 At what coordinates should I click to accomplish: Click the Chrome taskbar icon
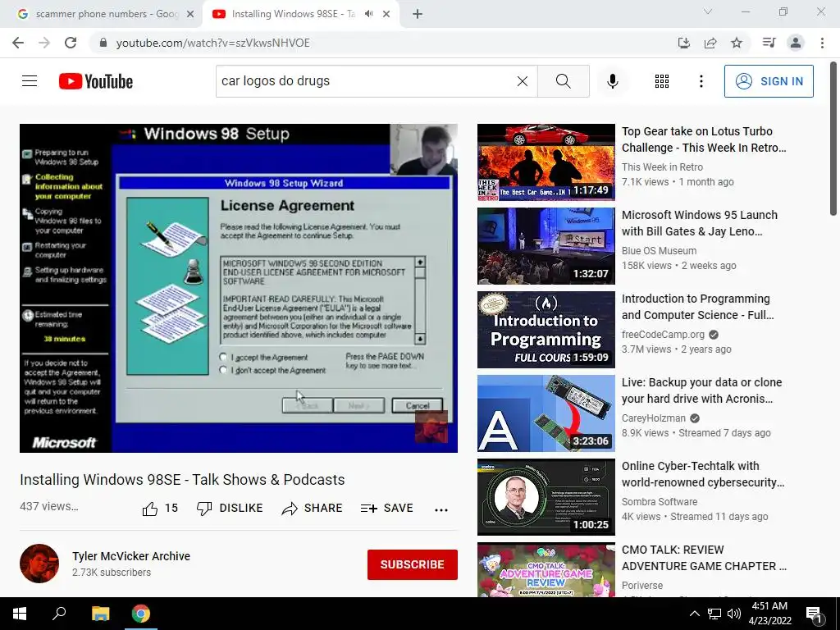click(x=141, y=614)
